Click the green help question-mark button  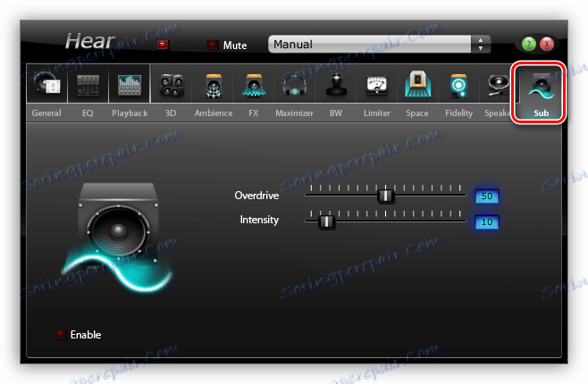(x=529, y=45)
